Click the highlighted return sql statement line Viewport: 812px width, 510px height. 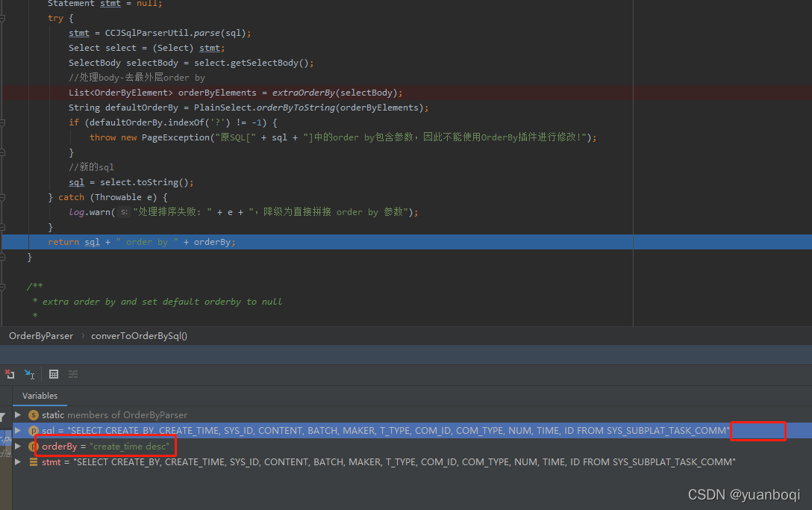coord(142,241)
